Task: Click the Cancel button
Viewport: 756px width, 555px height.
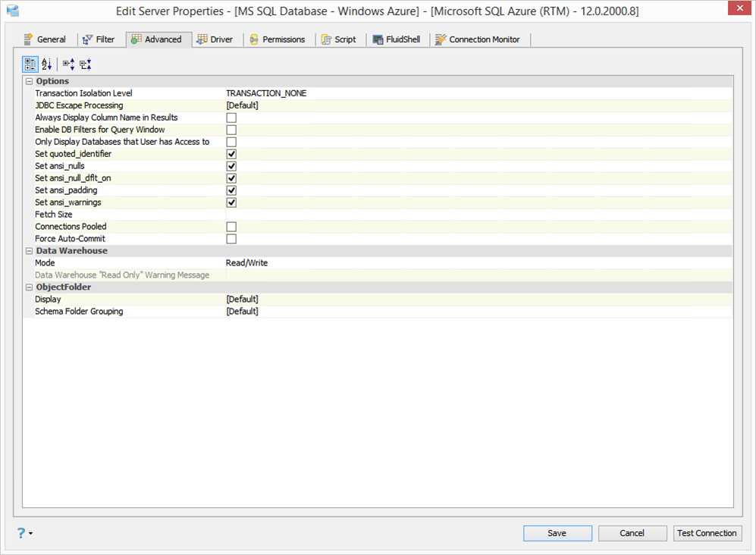Action: coord(632,533)
